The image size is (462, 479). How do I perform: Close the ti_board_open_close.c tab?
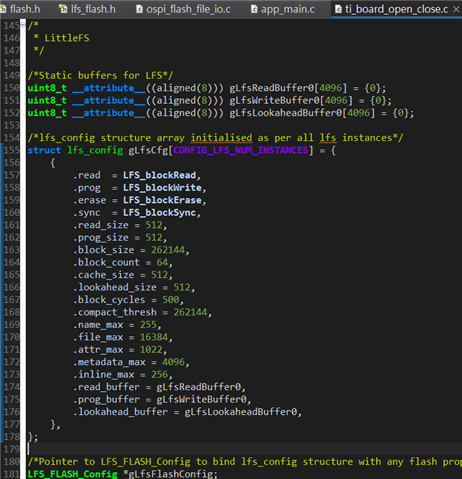click(x=456, y=9)
